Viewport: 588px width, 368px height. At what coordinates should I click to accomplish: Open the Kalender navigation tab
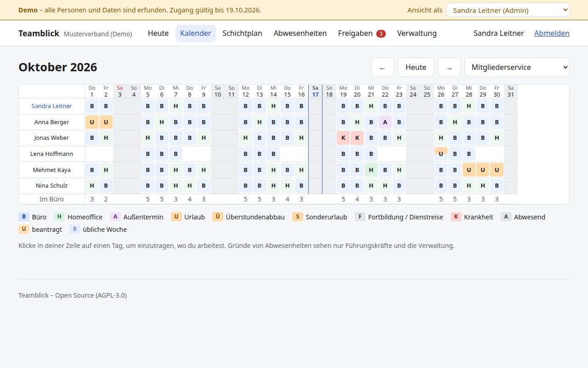click(x=196, y=33)
